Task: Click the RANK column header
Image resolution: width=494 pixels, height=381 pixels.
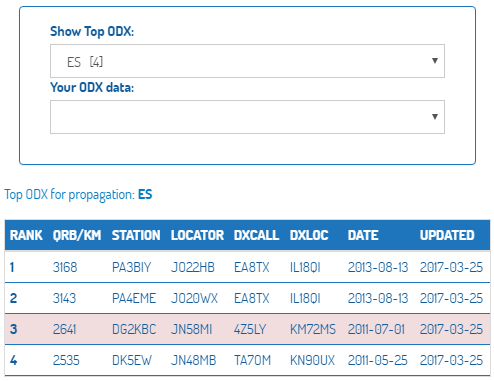Action: (x=26, y=235)
